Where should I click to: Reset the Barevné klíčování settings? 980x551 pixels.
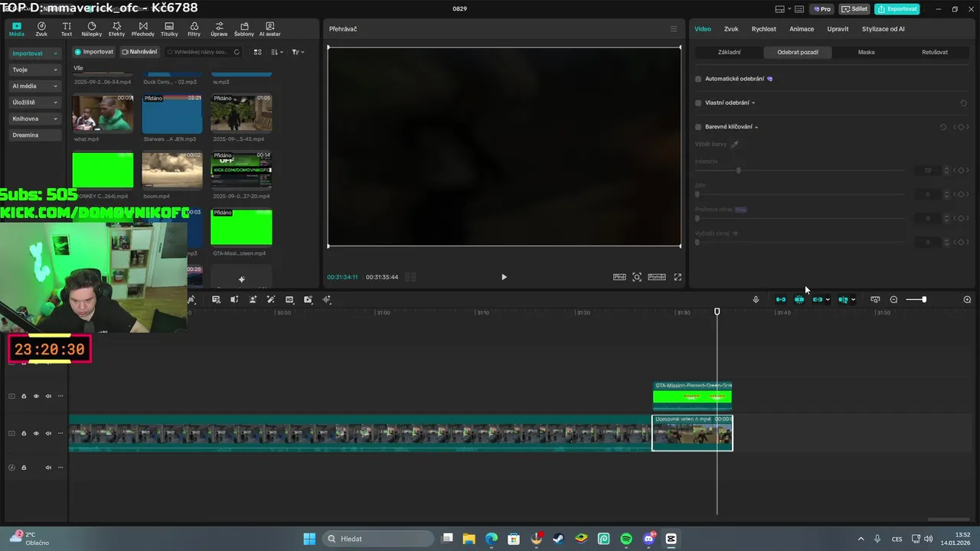pyautogui.click(x=943, y=127)
